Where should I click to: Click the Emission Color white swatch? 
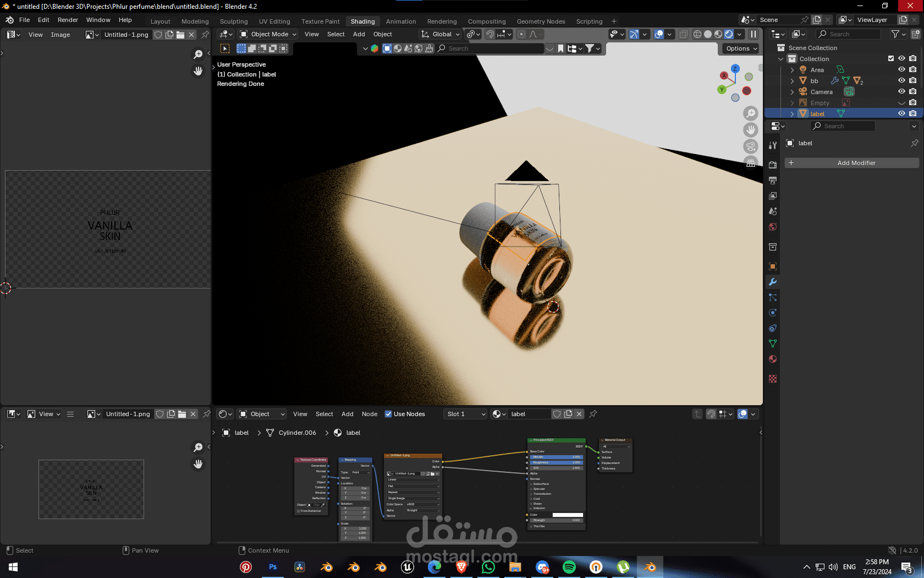tap(567, 515)
